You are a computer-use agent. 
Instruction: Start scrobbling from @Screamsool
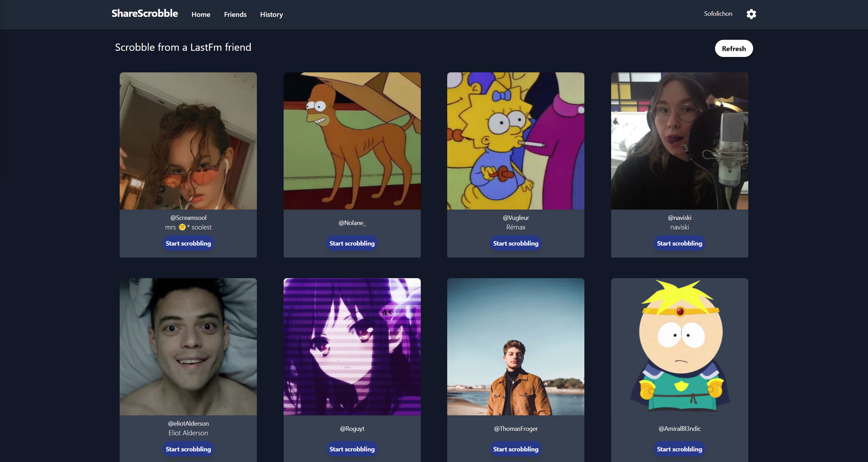(x=188, y=243)
